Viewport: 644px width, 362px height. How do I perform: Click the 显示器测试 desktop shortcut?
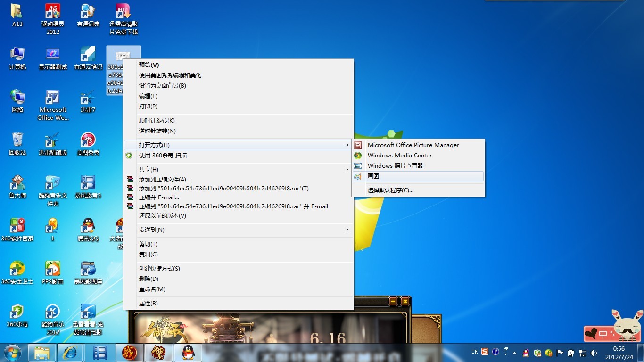pyautogui.click(x=53, y=58)
